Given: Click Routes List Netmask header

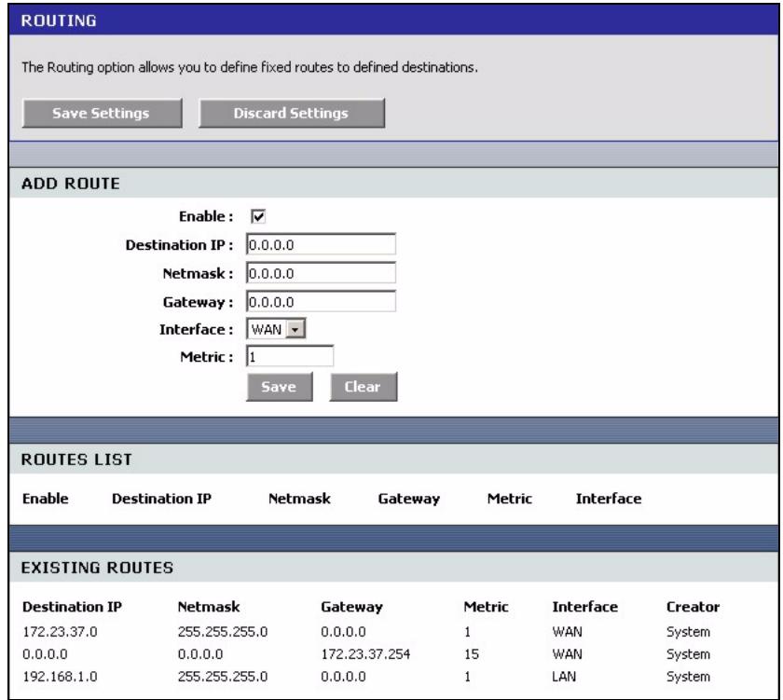Looking at the screenshot, I should pyautogui.click(x=299, y=499).
